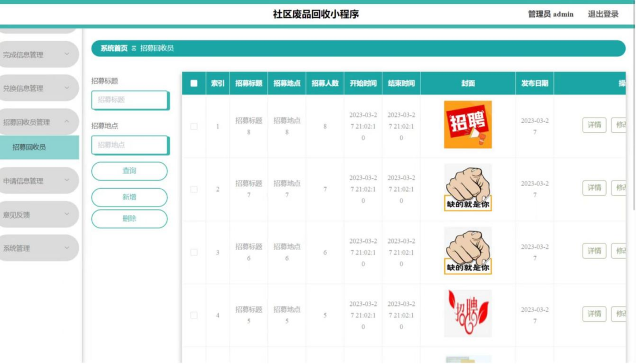Click the 修改 button in row 2

[619, 188]
